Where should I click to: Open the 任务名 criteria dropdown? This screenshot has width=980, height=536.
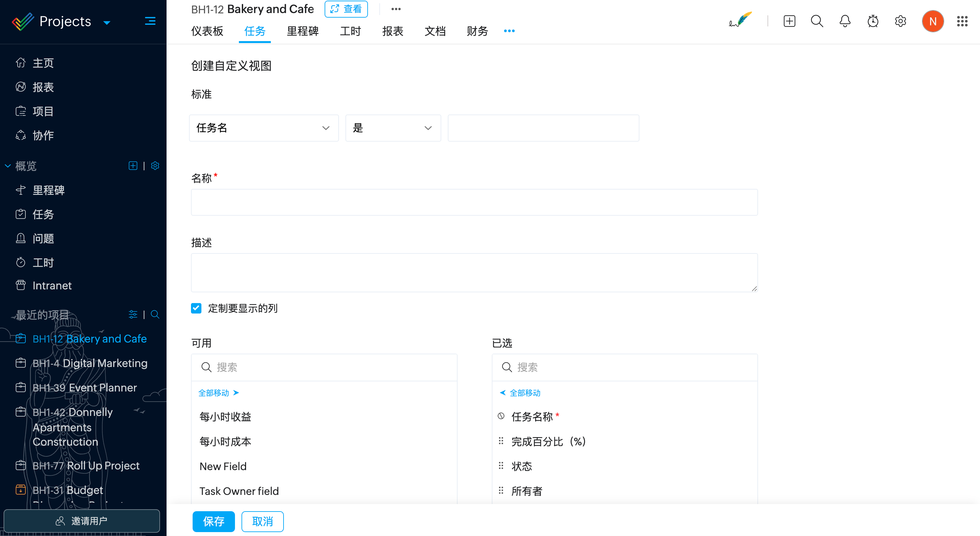(263, 128)
